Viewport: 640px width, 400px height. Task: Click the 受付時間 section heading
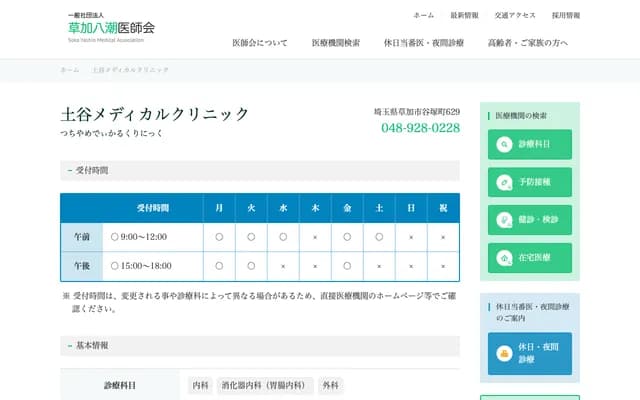[260, 171]
